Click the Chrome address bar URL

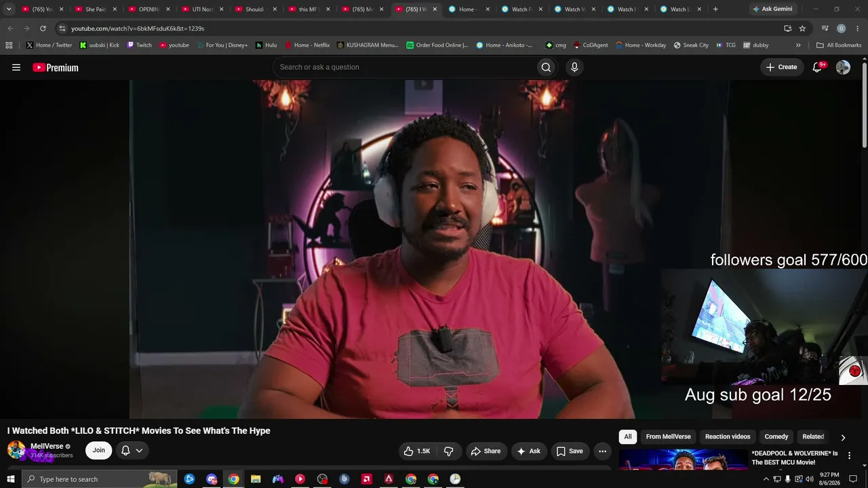point(138,28)
